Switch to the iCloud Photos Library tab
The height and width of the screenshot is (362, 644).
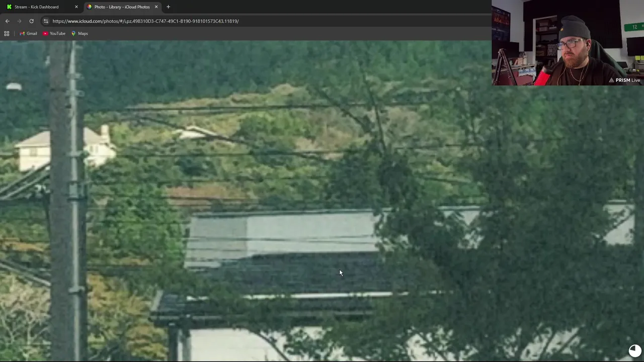(x=121, y=7)
